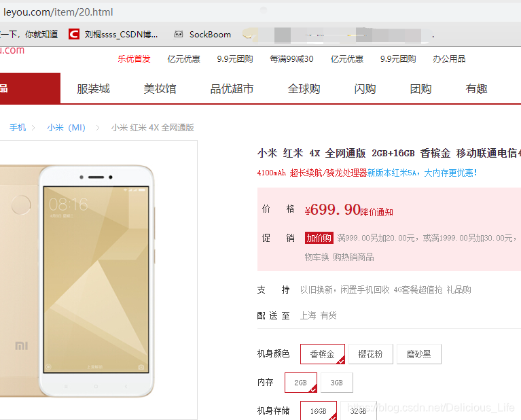Click the 4G套餐超值抢 support link
The height and width of the screenshot is (420, 521).
tap(418, 290)
